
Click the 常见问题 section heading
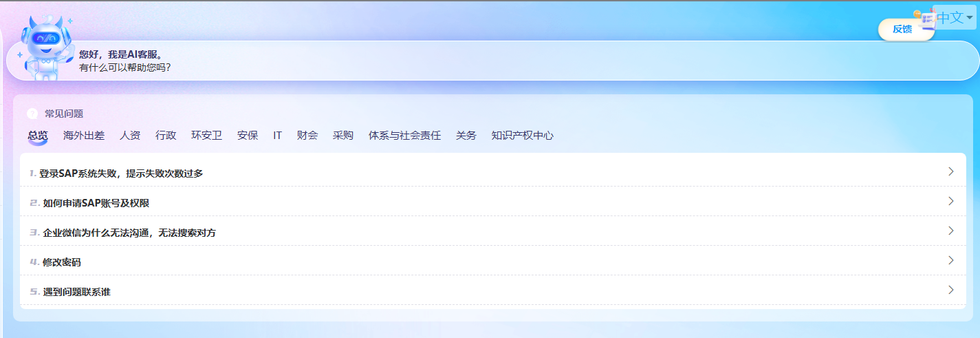pos(64,114)
